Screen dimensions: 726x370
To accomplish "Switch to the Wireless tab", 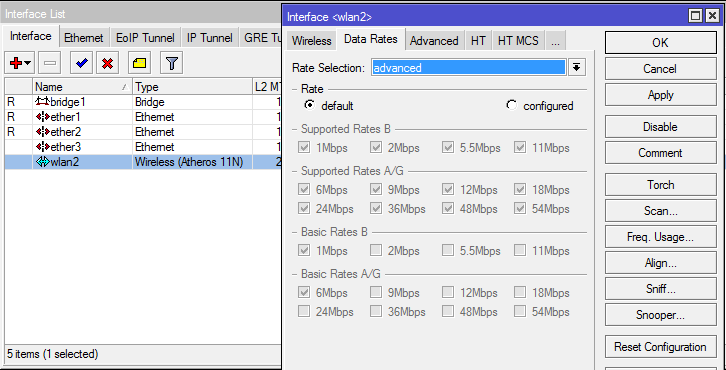I will coord(312,41).
